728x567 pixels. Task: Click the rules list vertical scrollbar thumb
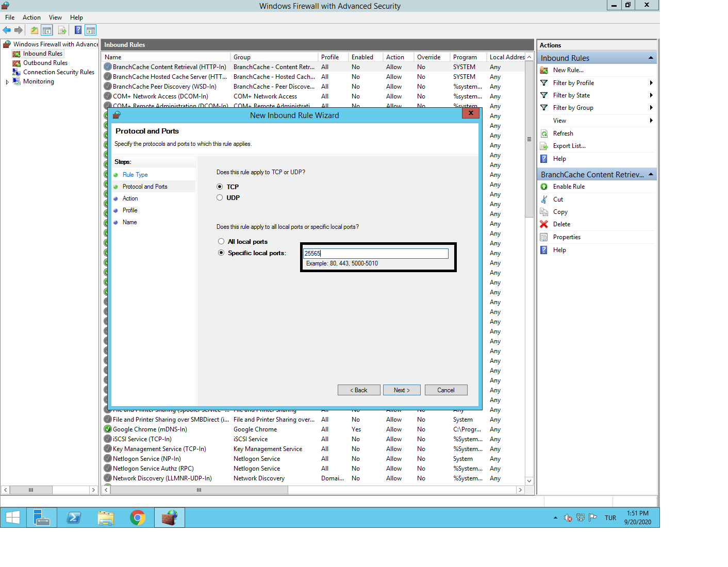pyautogui.click(x=529, y=139)
